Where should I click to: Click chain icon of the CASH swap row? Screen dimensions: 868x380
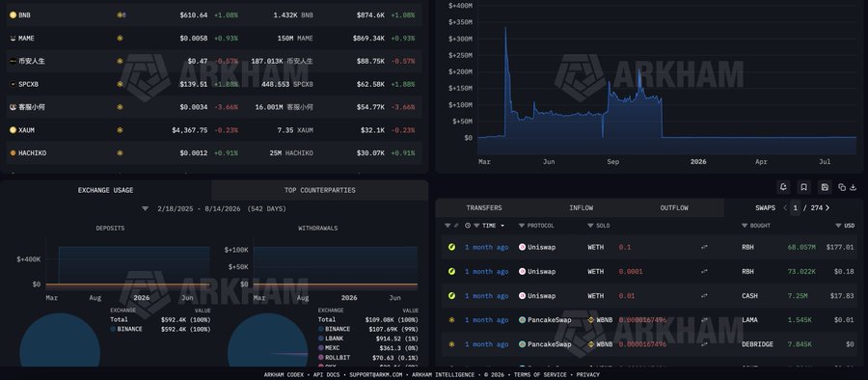[451, 296]
